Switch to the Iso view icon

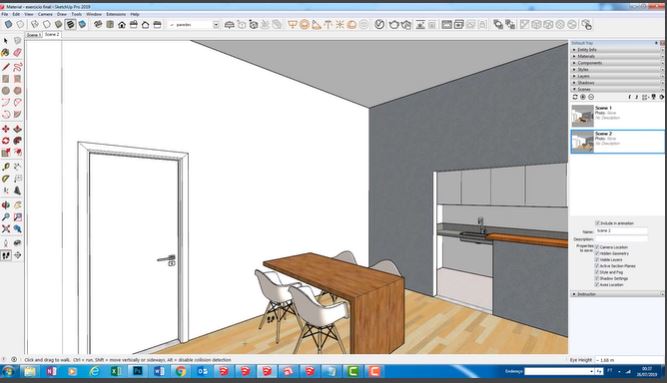(98, 25)
